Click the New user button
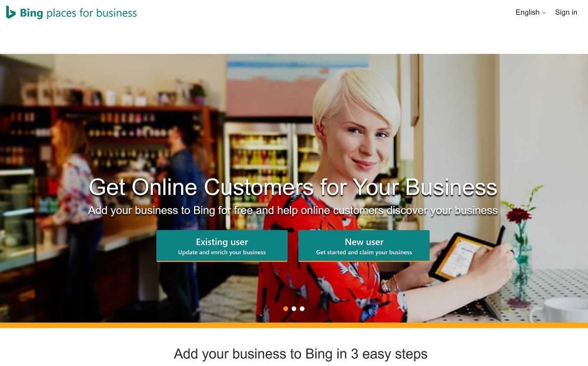The image size is (588, 366). [x=364, y=246]
